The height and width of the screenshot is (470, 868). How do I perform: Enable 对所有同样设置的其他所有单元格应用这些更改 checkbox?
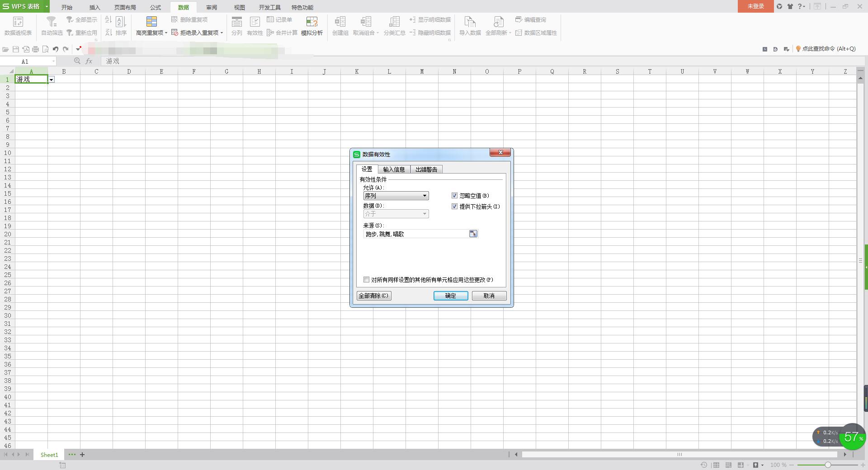click(367, 280)
